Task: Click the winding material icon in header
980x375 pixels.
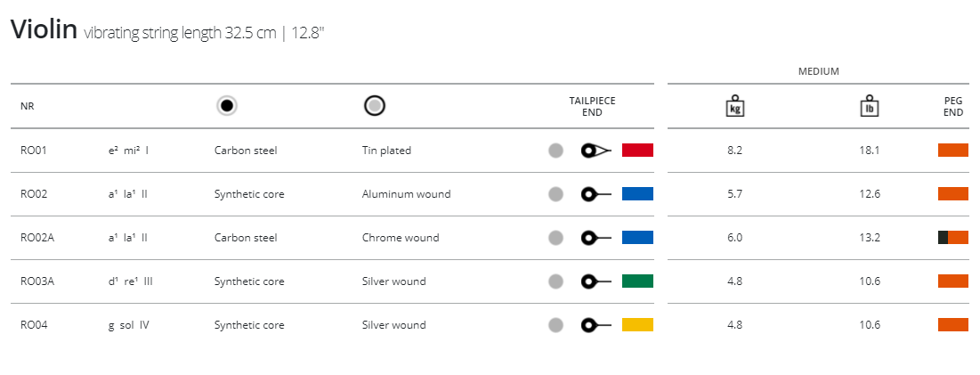Action: (375, 106)
